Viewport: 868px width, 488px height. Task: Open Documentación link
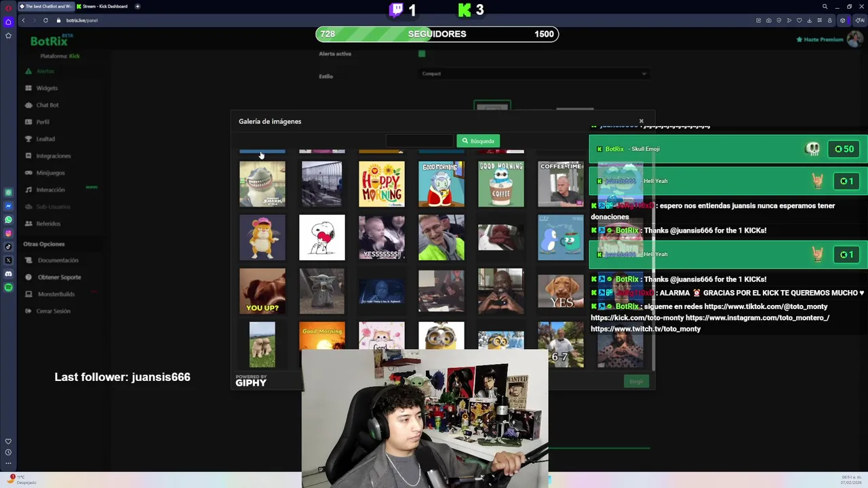point(58,260)
